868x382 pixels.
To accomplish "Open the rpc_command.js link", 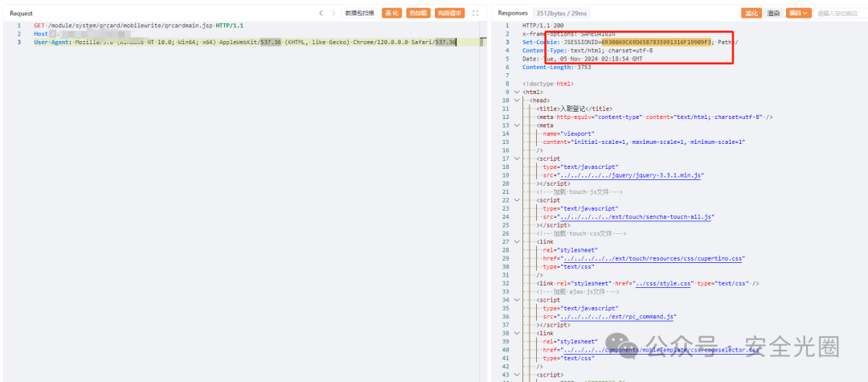I will click(619, 316).
